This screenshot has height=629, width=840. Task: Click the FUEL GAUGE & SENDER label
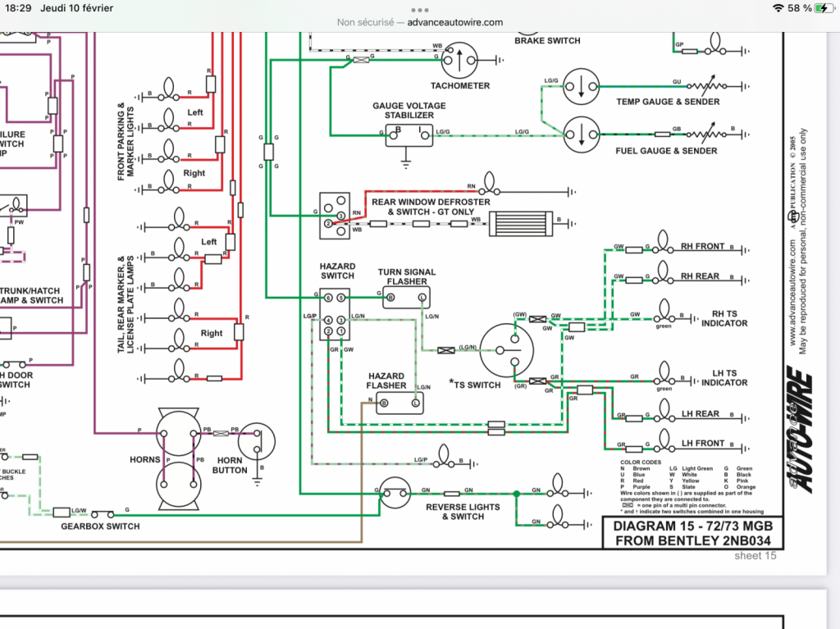[666, 151]
